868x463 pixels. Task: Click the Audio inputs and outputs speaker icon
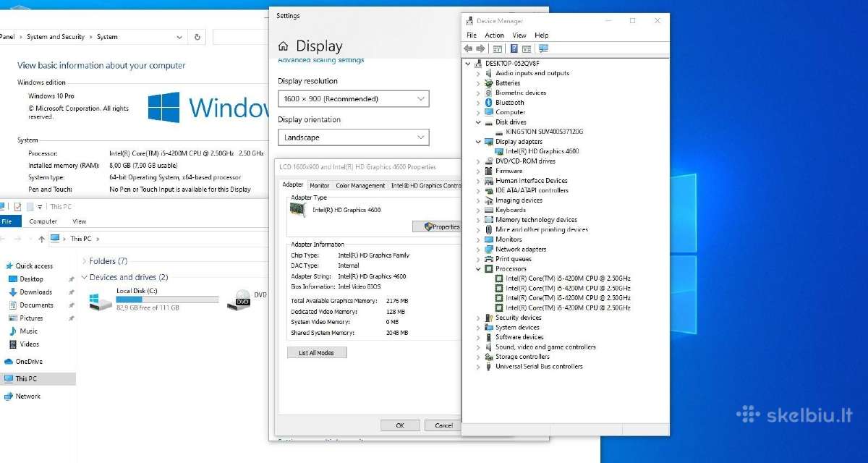coord(489,73)
